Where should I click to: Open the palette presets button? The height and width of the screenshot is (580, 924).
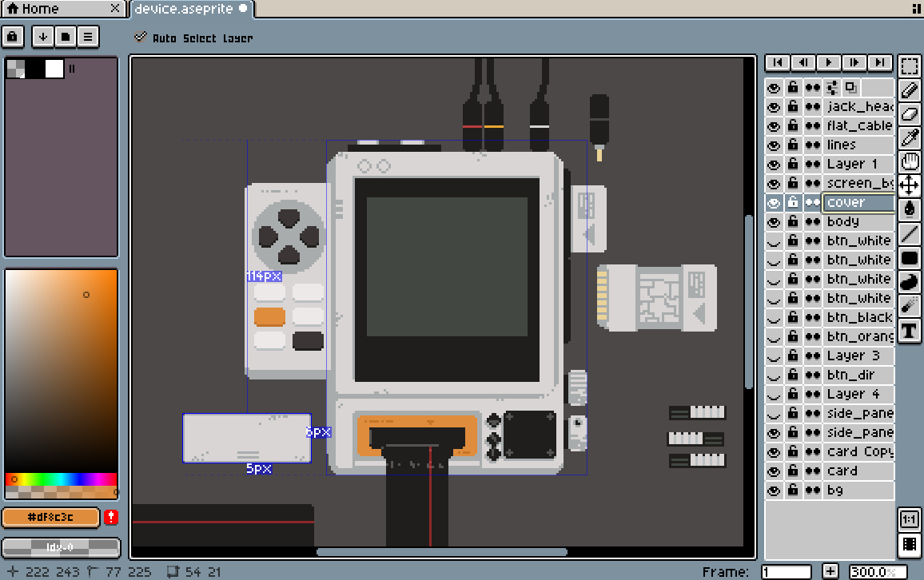click(x=66, y=37)
